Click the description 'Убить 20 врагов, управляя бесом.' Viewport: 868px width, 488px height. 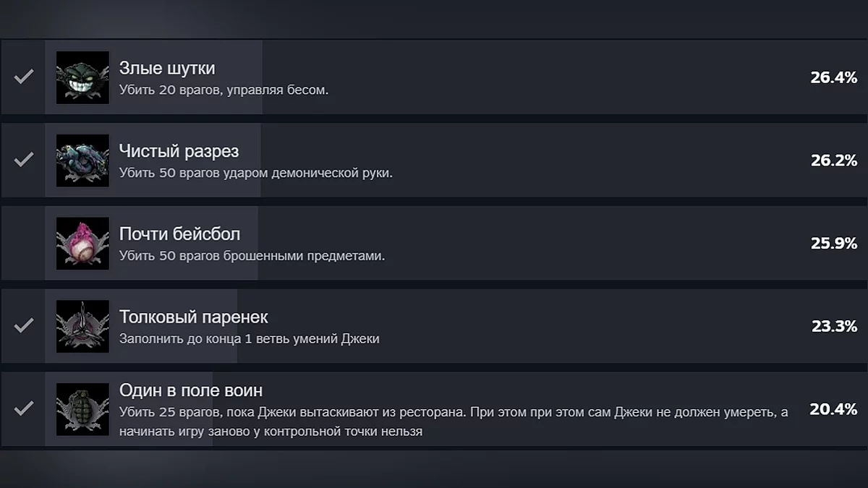click(x=224, y=91)
